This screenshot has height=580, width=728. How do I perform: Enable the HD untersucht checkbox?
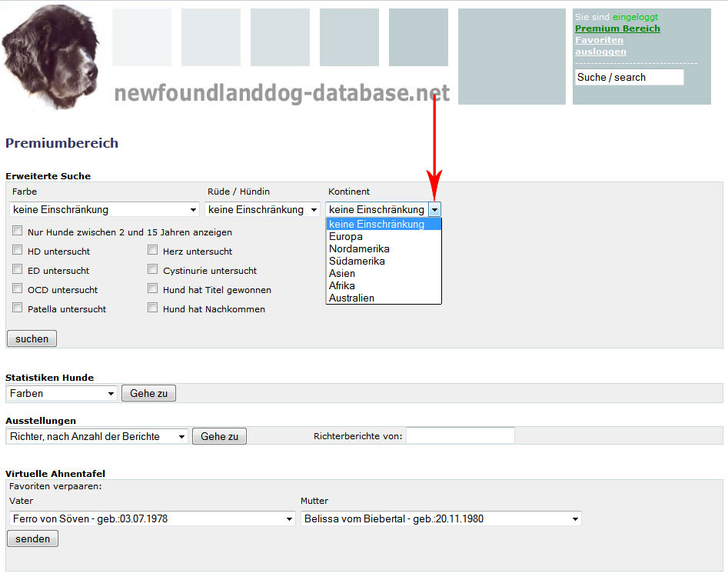coord(18,251)
